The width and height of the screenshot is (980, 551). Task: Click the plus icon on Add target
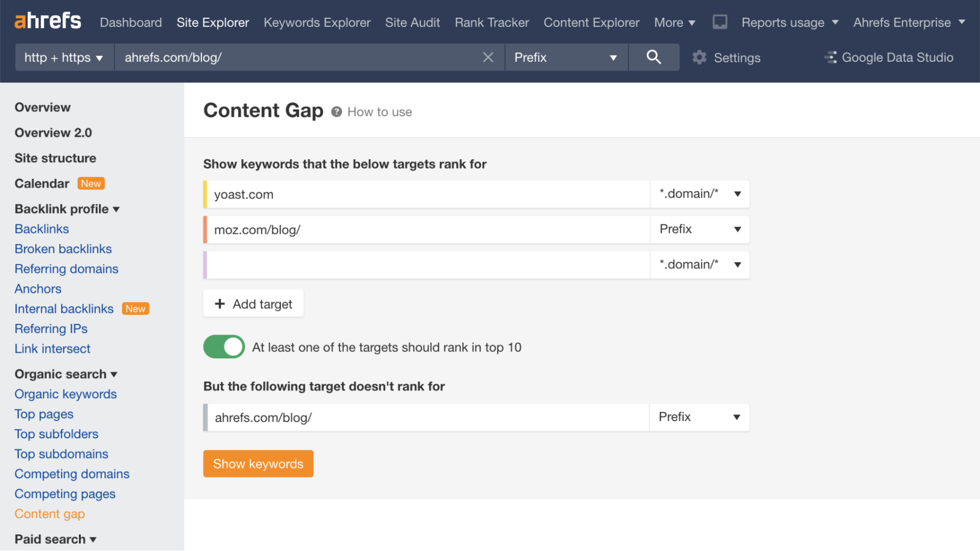click(220, 304)
